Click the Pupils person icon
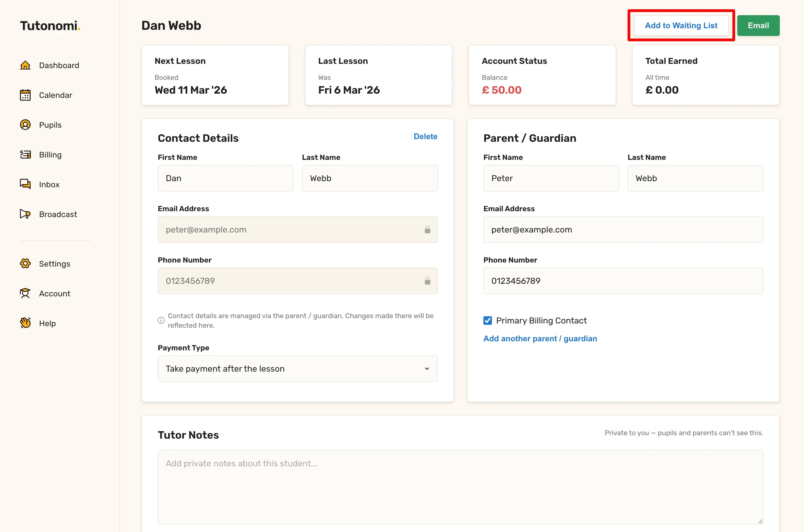804x532 pixels. point(25,125)
